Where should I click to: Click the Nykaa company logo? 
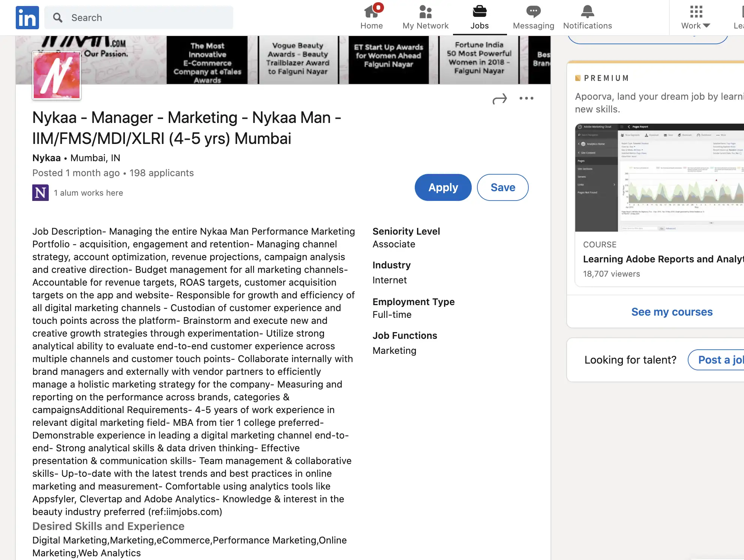(57, 75)
